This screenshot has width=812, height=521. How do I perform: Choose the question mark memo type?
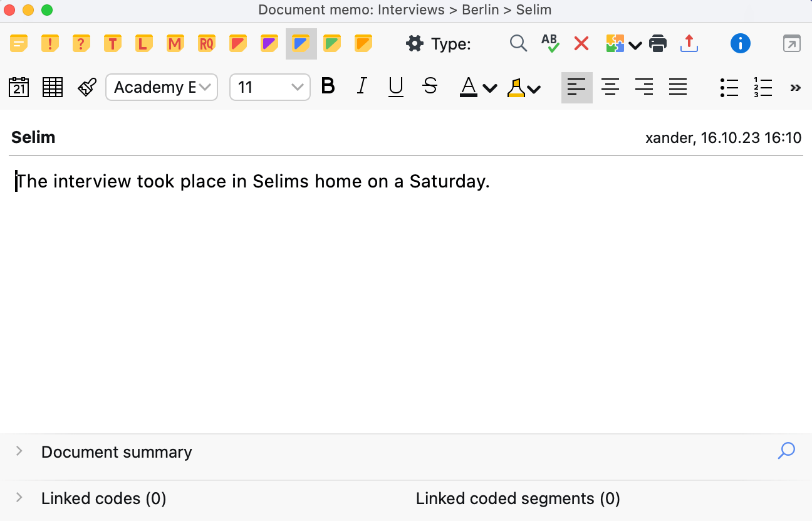81,44
